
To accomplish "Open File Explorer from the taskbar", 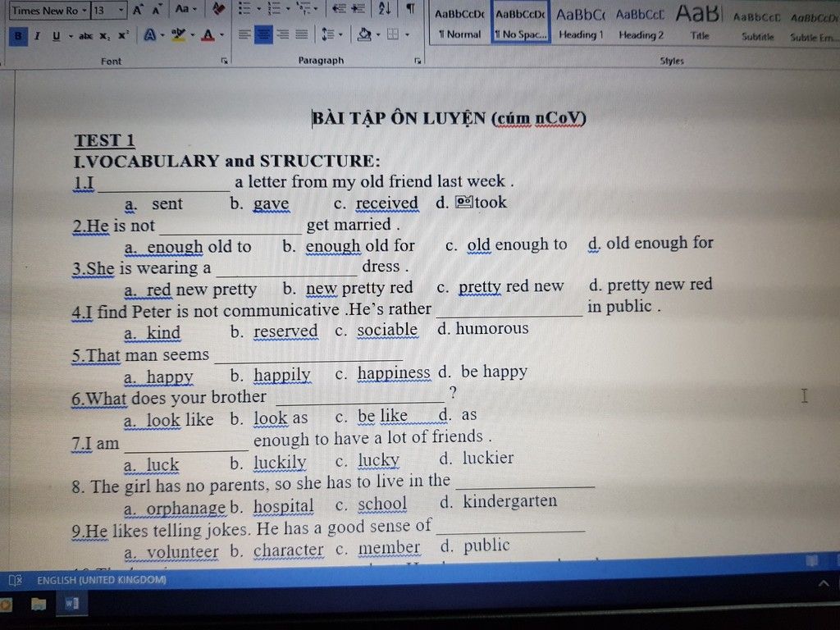I will pos(39,604).
